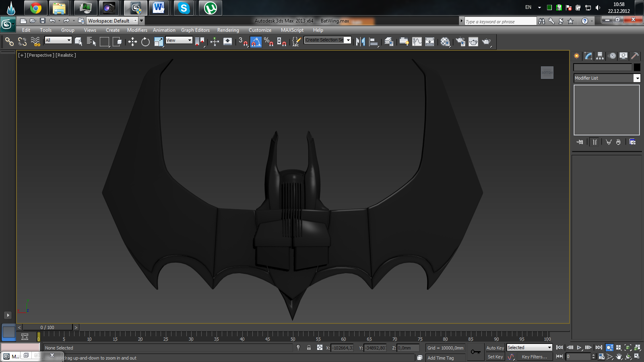Screen dimensions: 644x362
Task: Open the Mirror tool
Action: 360,41
